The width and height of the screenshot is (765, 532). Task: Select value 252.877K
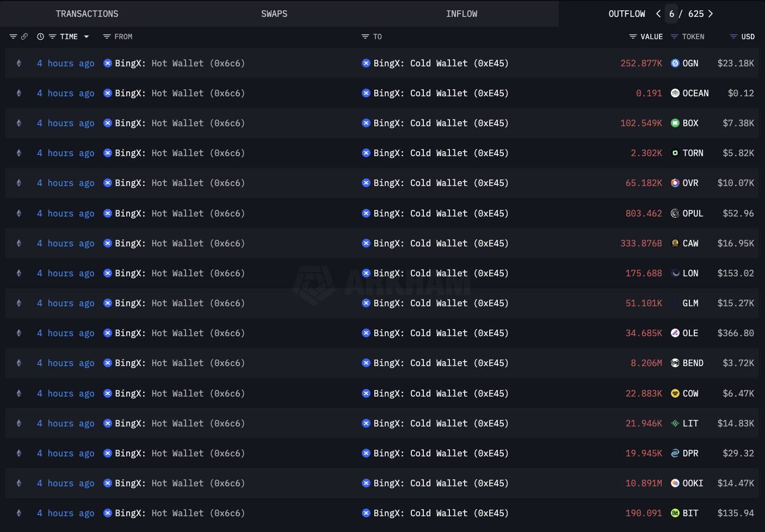[x=641, y=63]
